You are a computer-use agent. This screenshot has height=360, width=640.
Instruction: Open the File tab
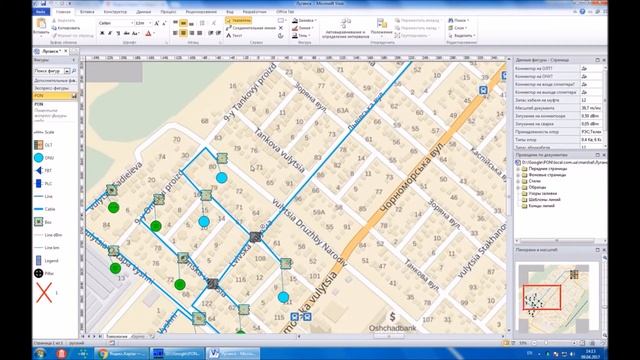40,12
